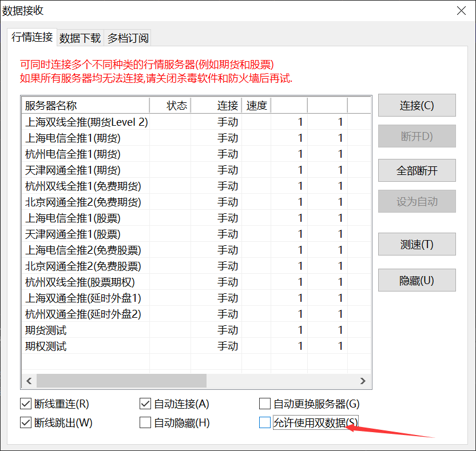Viewport: 476px width, 451px height.
Task: Select server 上海电信全推2(免费股票)
Action: [x=196, y=250]
